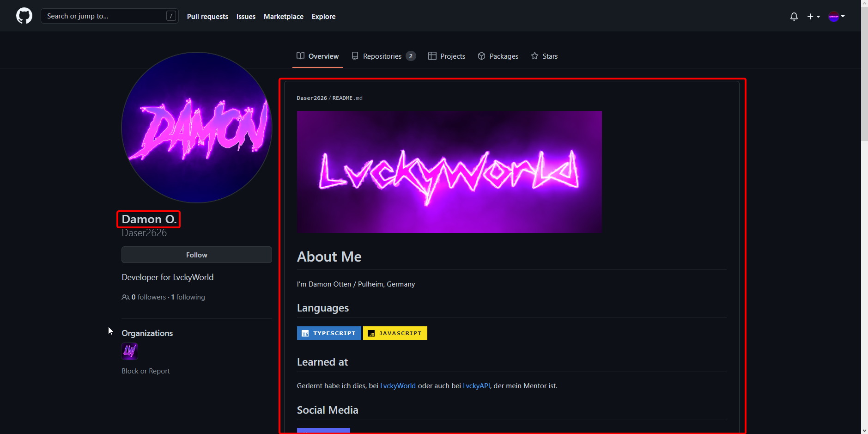
Task: Follow the user Daser2626
Action: point(196,255)
